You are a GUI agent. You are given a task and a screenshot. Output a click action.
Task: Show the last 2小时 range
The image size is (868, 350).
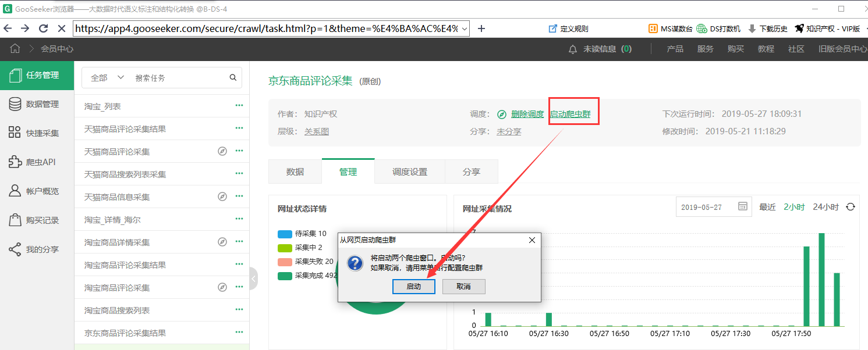[x=794, y=207]
